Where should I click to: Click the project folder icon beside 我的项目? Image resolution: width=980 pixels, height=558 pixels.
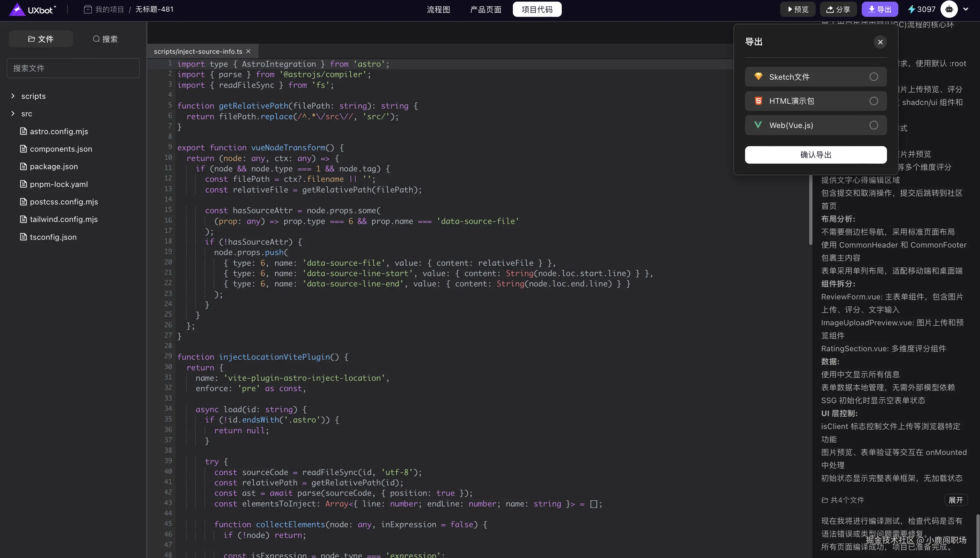[88, 9]
